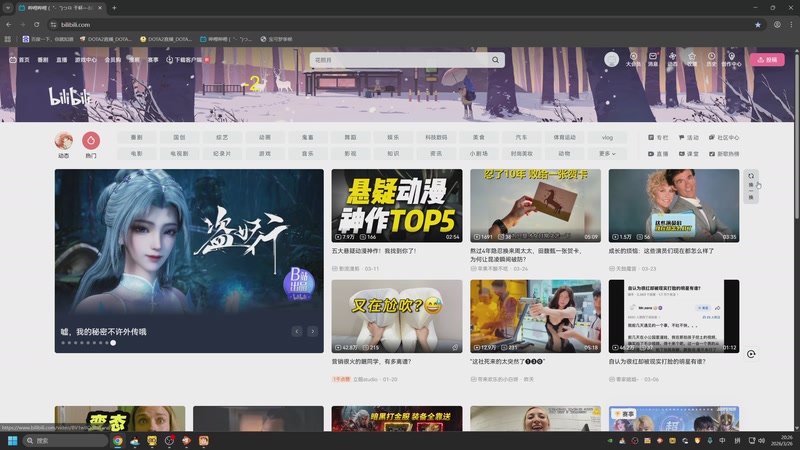Screen dimensions: 800x450
Task: Open the 创作中心 lightbulb icon
Action: [x=731, y=59]
